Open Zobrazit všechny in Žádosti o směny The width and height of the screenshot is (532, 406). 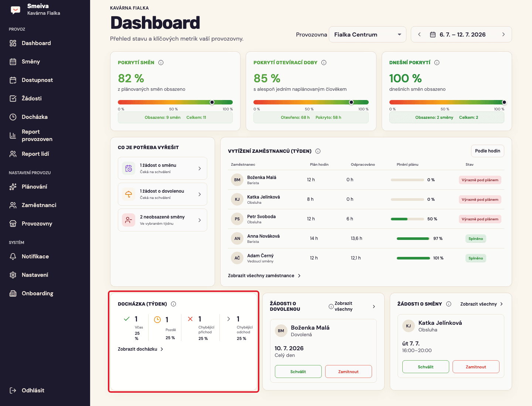(482, 304)
